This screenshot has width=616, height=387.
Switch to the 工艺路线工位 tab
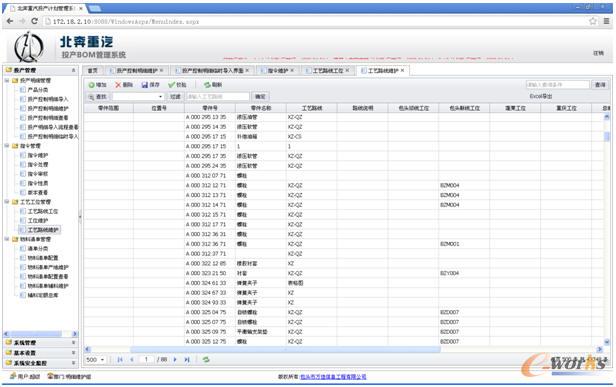click(x=328, y=71)
